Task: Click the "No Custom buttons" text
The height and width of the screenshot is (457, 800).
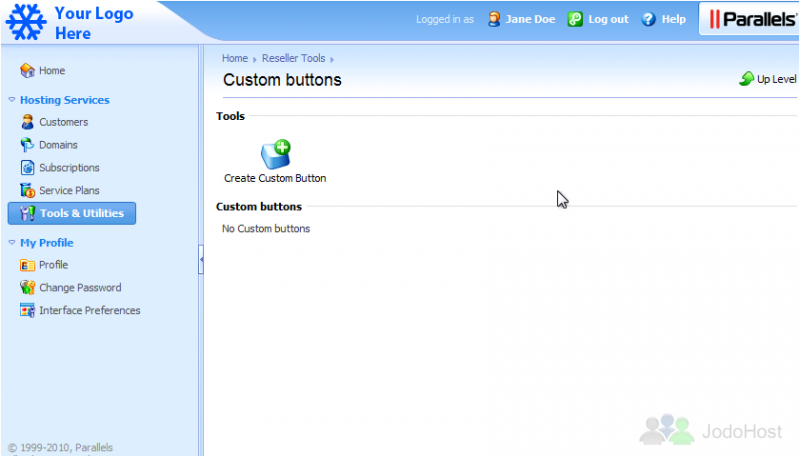Action: 266,228
